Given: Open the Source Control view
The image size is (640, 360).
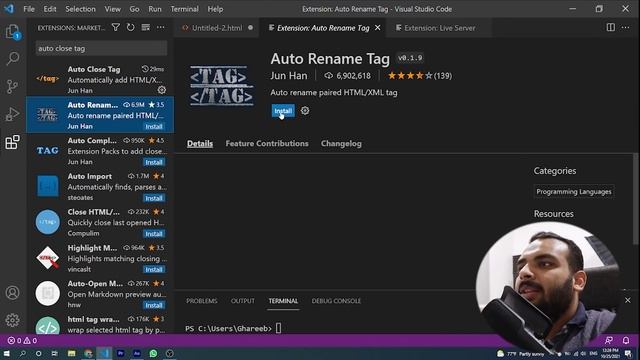Looking at the screenshot, I should 12,86.
